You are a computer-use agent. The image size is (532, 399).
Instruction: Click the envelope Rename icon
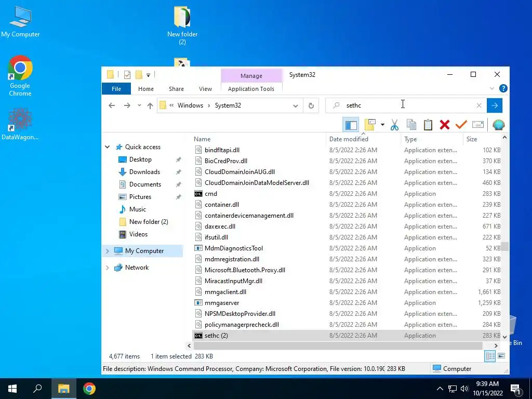pyautogui.click(x=478, y=125)
